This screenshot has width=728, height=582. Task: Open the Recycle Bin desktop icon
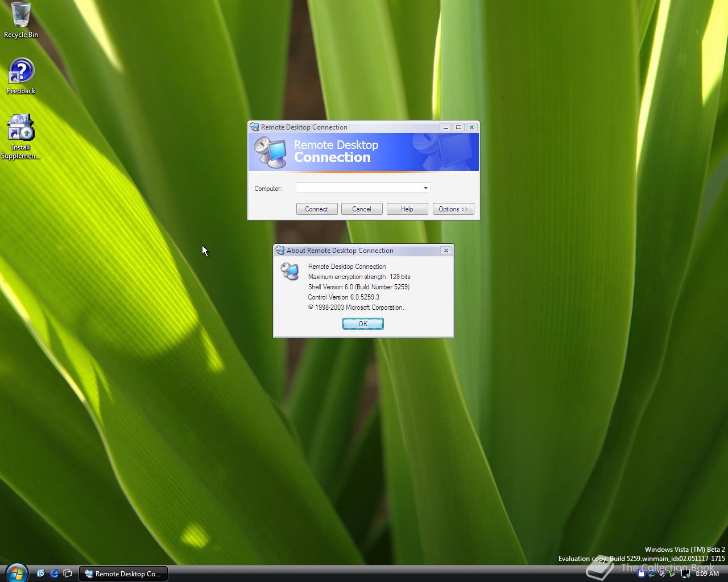(x=21, y=20)
